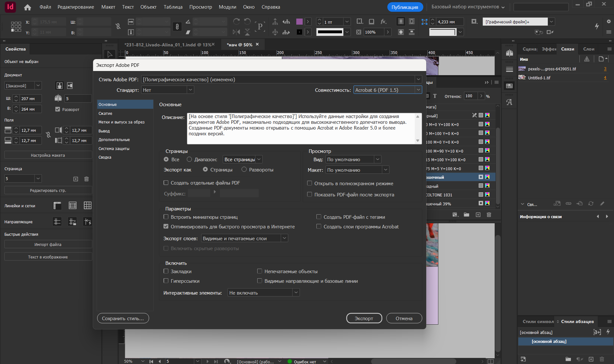Viewport: 614px width, 364px height.
Task: Toggle the constrain proportions chain icon
Action: (177, 27)
